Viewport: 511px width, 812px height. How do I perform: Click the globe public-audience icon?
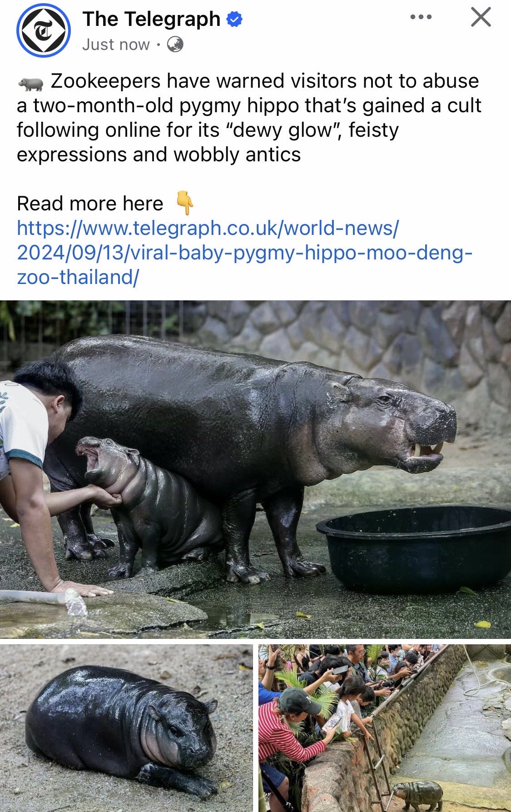[175, 45]
